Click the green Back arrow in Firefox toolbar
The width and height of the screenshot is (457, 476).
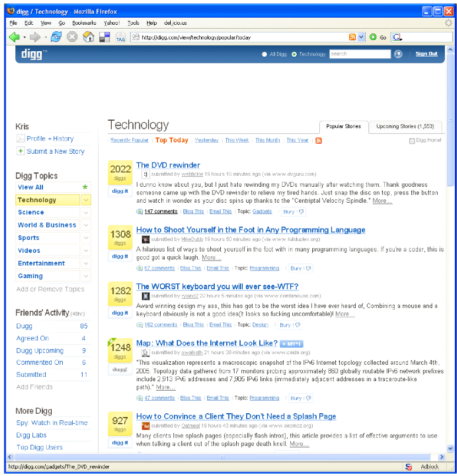coord(14,37)
